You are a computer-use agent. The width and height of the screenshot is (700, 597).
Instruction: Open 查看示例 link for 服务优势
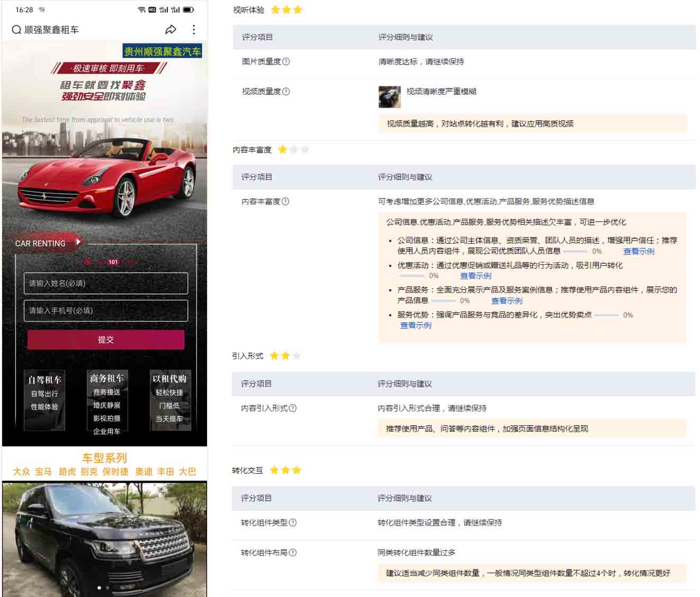pos(416,326)
